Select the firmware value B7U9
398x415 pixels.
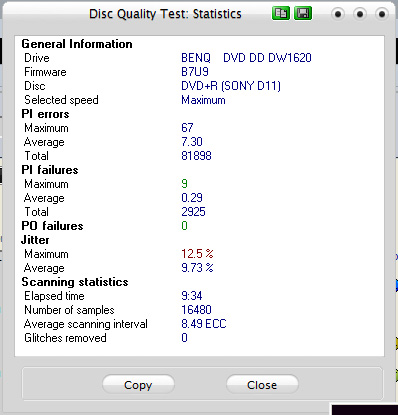(x=195, y=72)
